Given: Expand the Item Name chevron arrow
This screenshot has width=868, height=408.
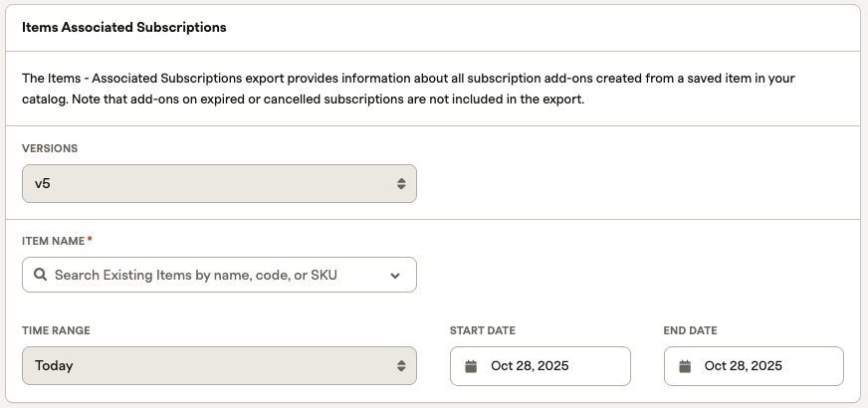Looking at the screenshot, I should pyautogui.click(x=395, y=276).
